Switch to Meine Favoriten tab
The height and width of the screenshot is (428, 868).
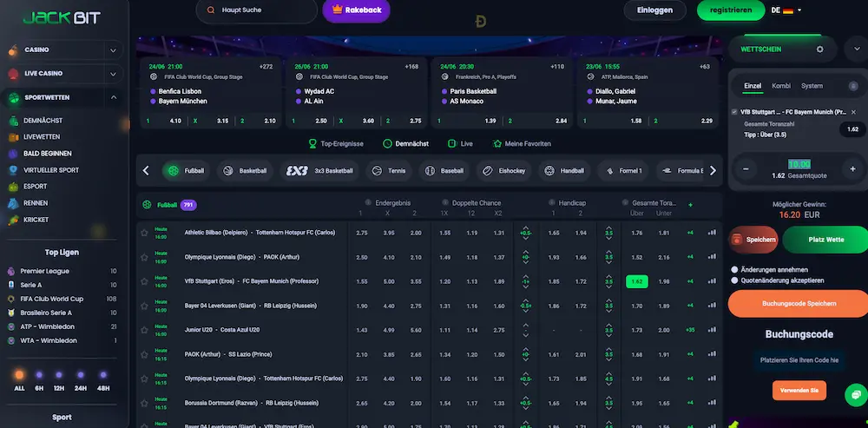click(x=522, y=143)
